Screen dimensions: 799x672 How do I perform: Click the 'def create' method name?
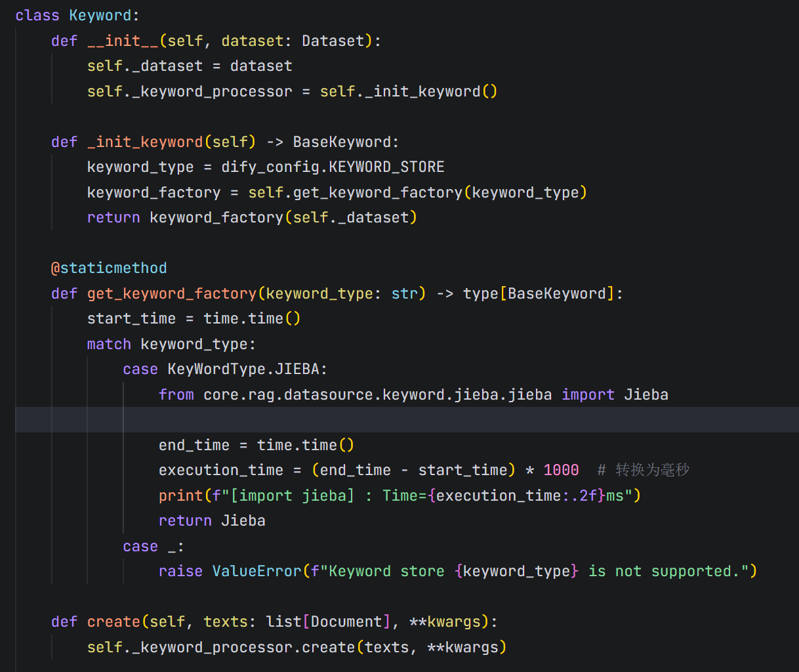[113, 621]
